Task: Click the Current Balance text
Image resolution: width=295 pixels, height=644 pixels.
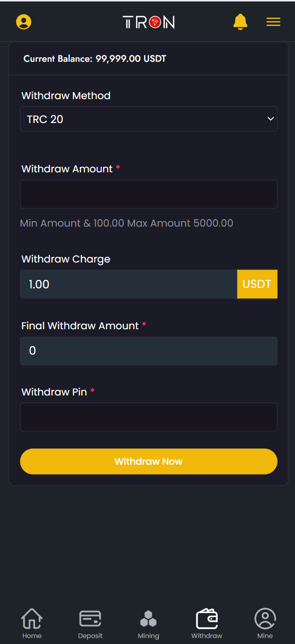Action: coord(95,59)
